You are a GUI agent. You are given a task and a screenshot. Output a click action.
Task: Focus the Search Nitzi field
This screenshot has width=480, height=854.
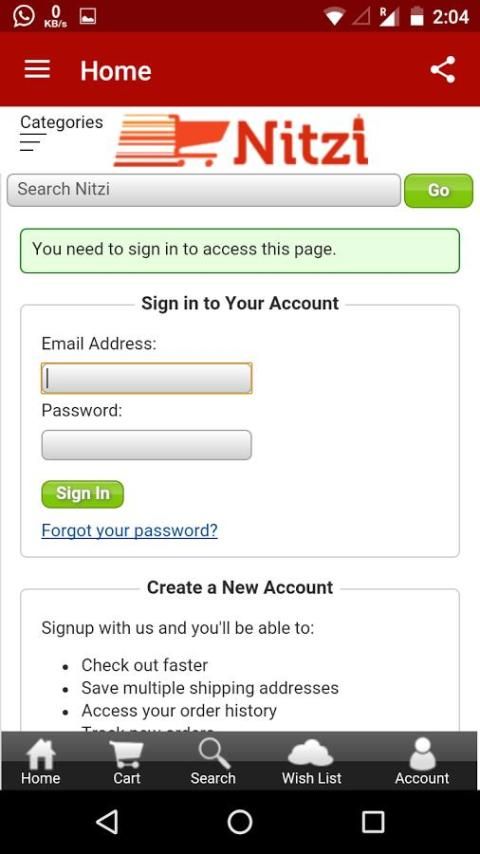(x=204, y=190)
